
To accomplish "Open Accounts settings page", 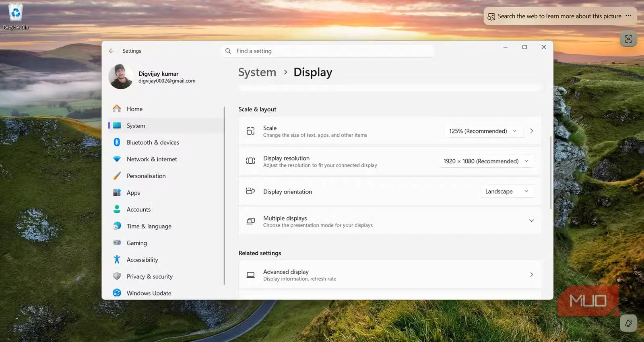I will (x=166, y=210).
